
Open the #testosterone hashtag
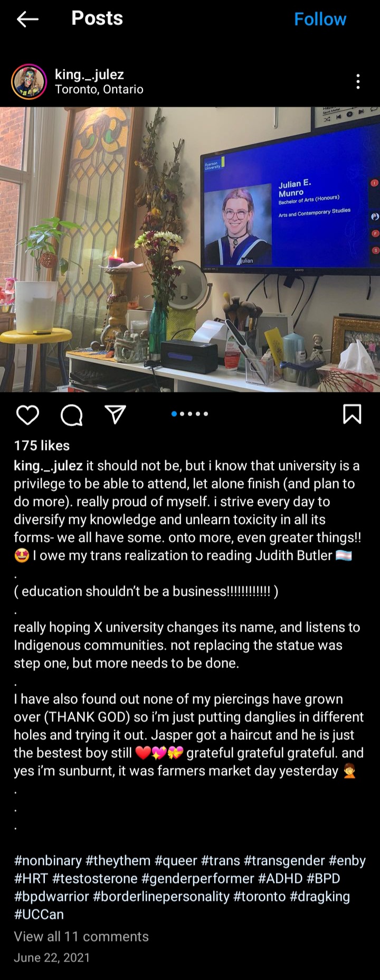tap(95, 879)
